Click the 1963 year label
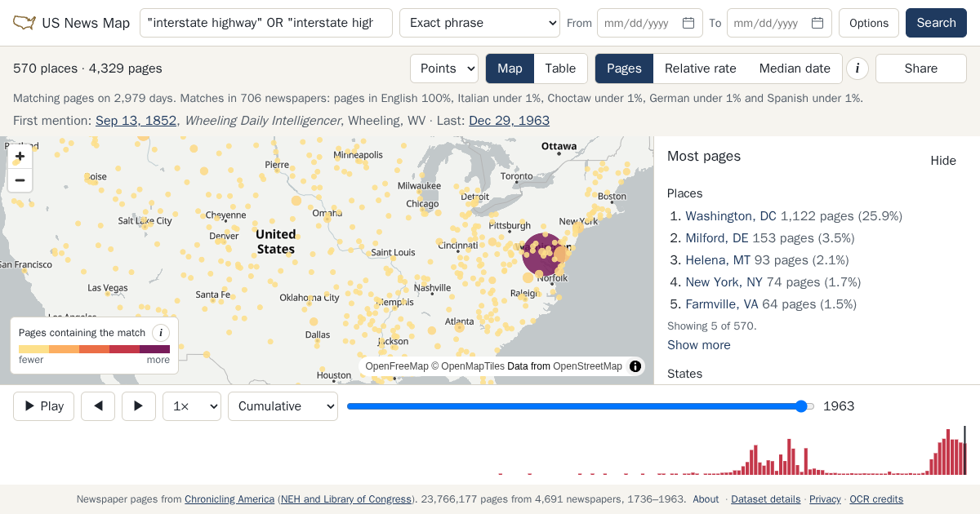 (x=839, y=406)
